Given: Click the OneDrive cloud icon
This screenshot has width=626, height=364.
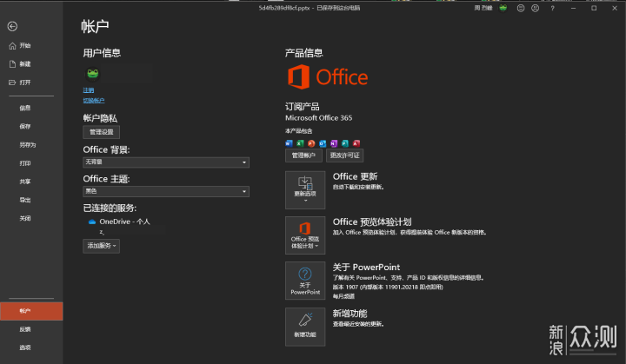Looking at the screenshot, I should [x=92, y=222].
